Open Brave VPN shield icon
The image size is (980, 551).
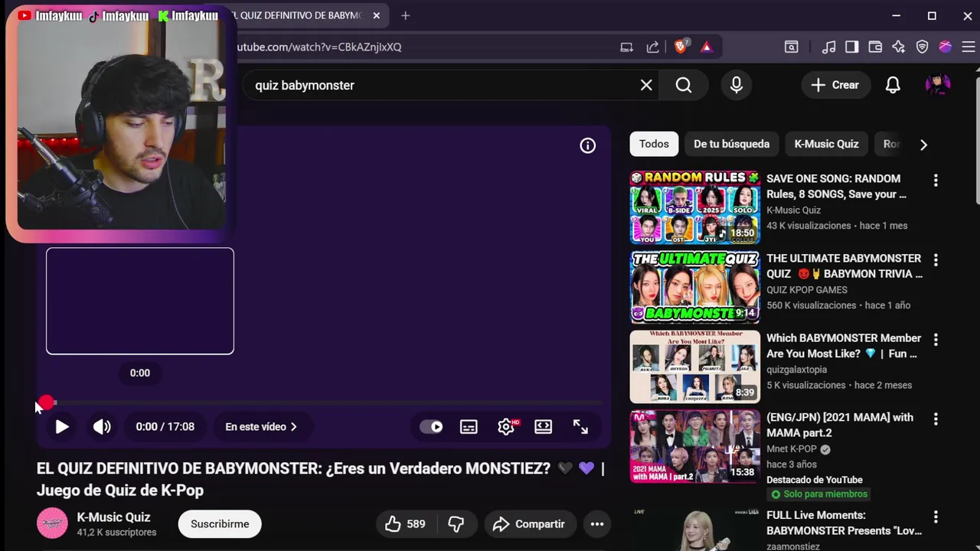923,47
